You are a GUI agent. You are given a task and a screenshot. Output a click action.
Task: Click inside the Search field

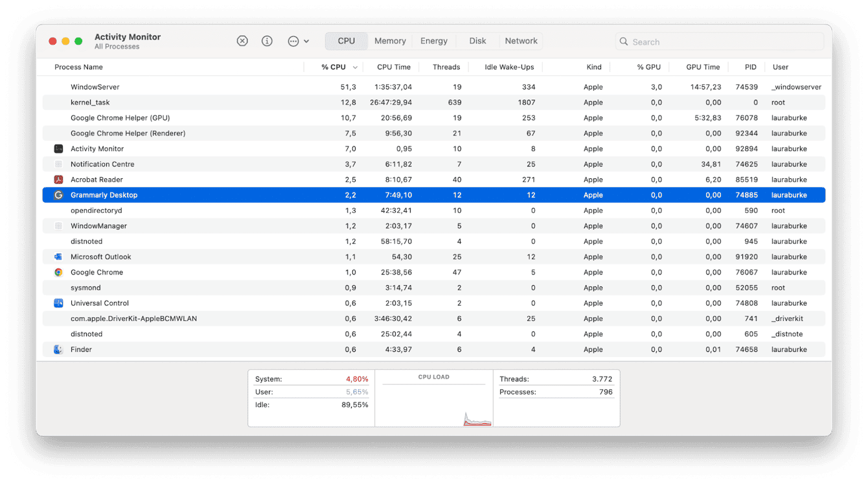pyautogui.click(x=719, y=41)
